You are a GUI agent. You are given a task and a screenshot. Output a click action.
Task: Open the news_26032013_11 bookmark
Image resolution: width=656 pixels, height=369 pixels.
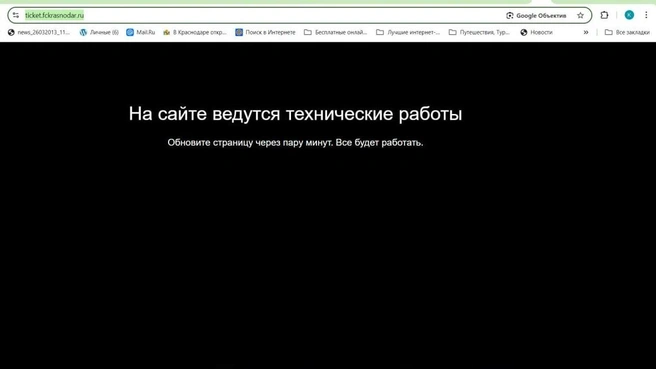click(x=39, y=32)
